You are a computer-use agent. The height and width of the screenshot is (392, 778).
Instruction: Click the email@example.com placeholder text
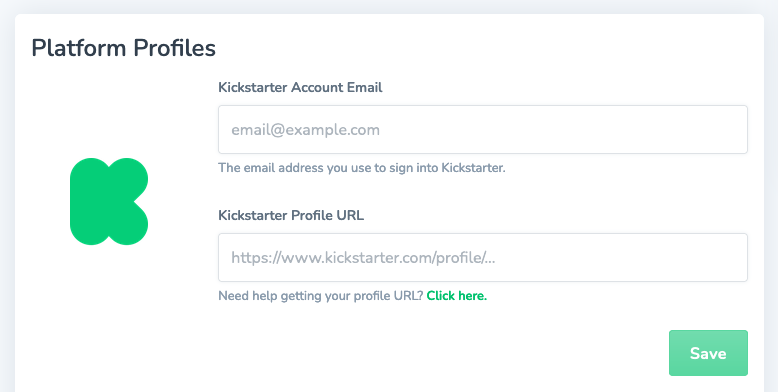(x=305, y=130)
